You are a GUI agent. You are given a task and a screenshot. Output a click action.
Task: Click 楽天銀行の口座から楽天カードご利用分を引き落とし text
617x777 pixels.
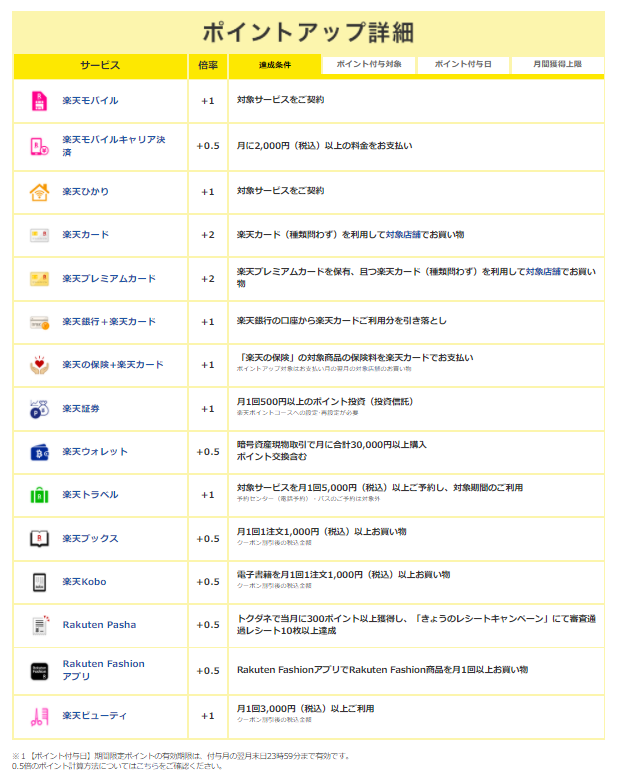[x=341, y=321]
